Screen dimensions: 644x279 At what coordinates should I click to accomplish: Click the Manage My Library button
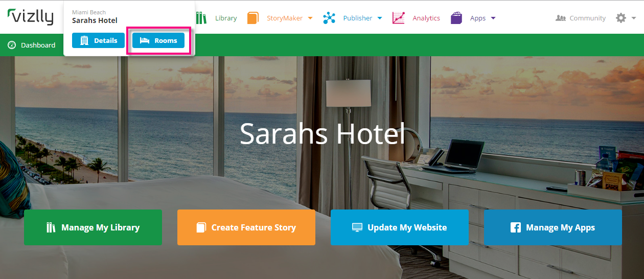[93, 227]
